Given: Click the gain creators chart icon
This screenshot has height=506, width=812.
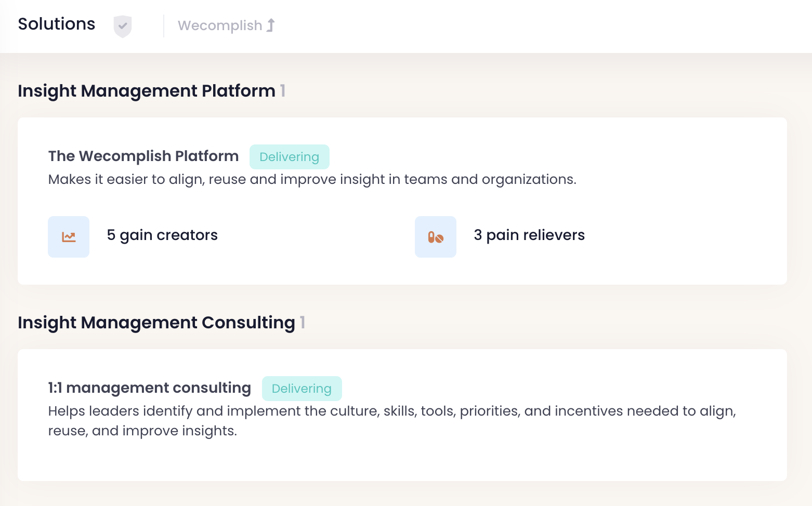Looking at the screenshot, I should pyautogui.click(x=69, y=237).
